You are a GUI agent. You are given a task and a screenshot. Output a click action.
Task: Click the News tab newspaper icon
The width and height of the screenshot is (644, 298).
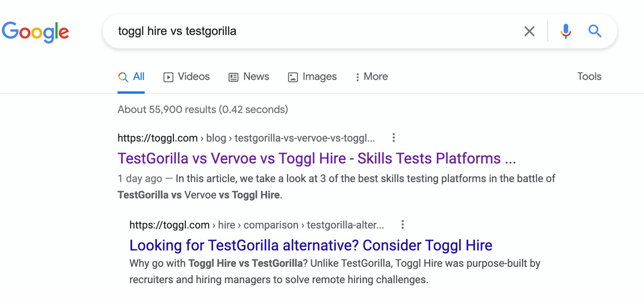[x=233, y=77]
